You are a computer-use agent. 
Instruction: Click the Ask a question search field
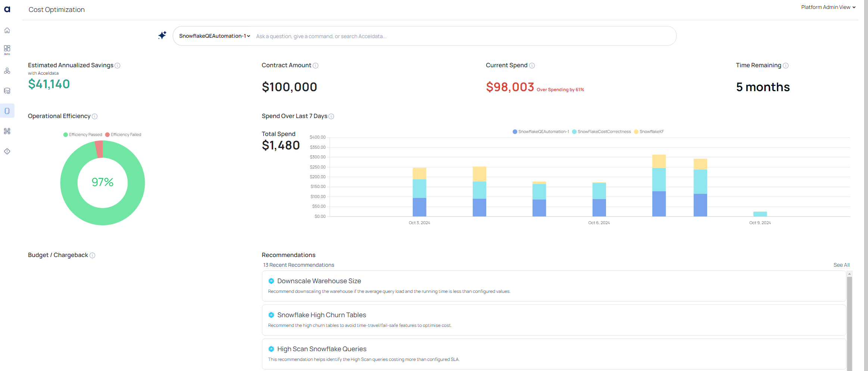tap(463, 36)
